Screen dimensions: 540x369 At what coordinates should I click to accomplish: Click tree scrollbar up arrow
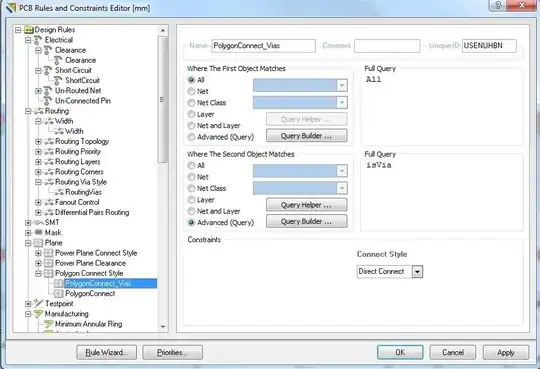pos(163,31)
